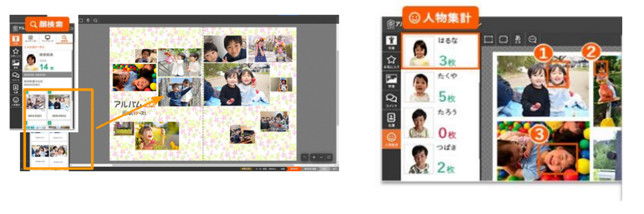Click fit-to-screen icon beside zoom buttons
The width and height of the screenshot is (644, 214).
coord(329,157)
